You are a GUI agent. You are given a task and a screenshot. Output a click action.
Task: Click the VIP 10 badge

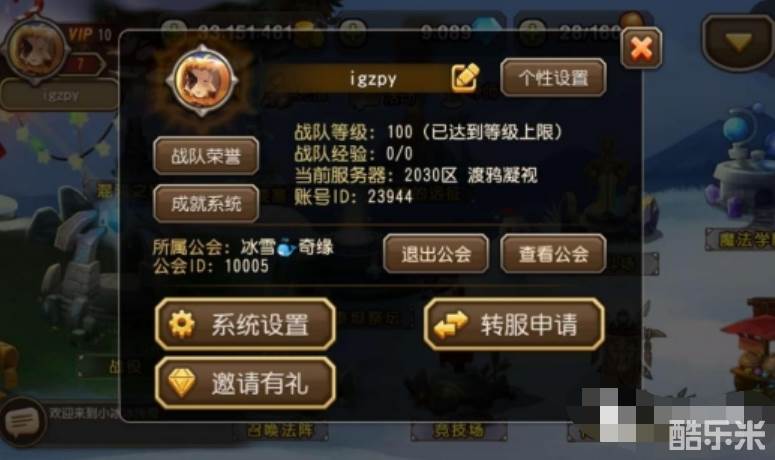89,35
